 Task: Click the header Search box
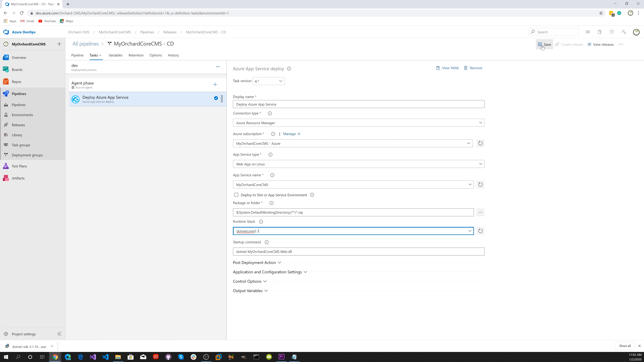coord(553,32)
